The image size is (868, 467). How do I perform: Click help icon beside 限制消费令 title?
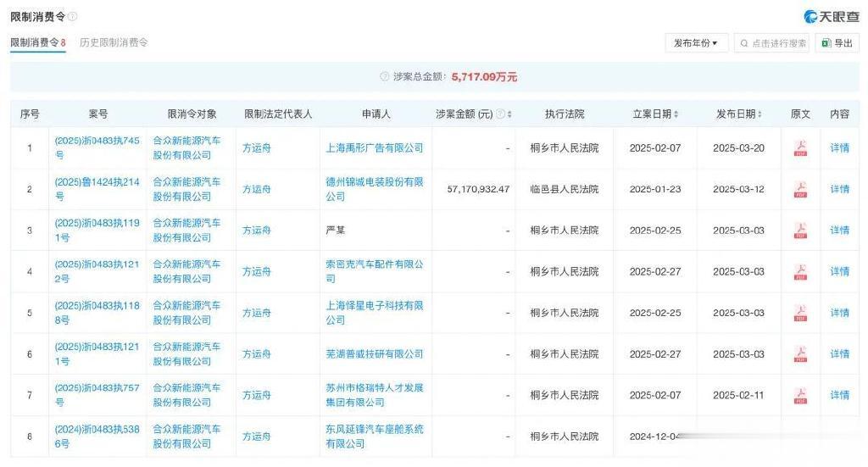73,17
